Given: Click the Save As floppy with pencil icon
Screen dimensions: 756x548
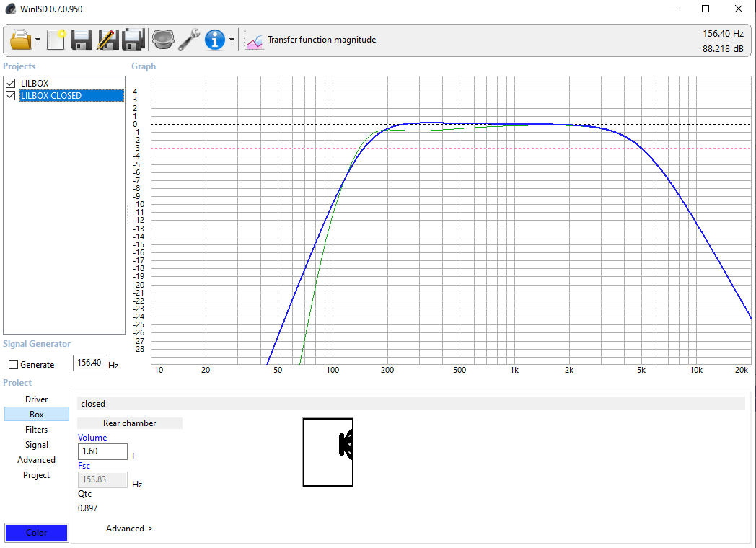Looking at the screenshot, I should [x=107, y=40].
